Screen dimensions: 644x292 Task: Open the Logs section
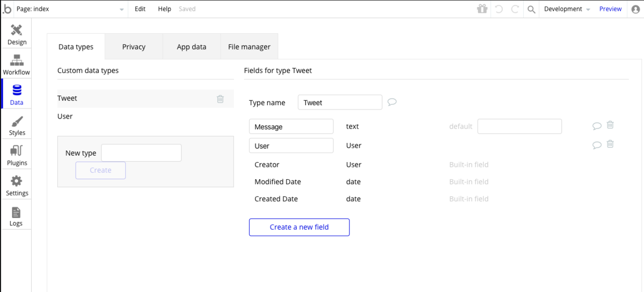point(16,215)
